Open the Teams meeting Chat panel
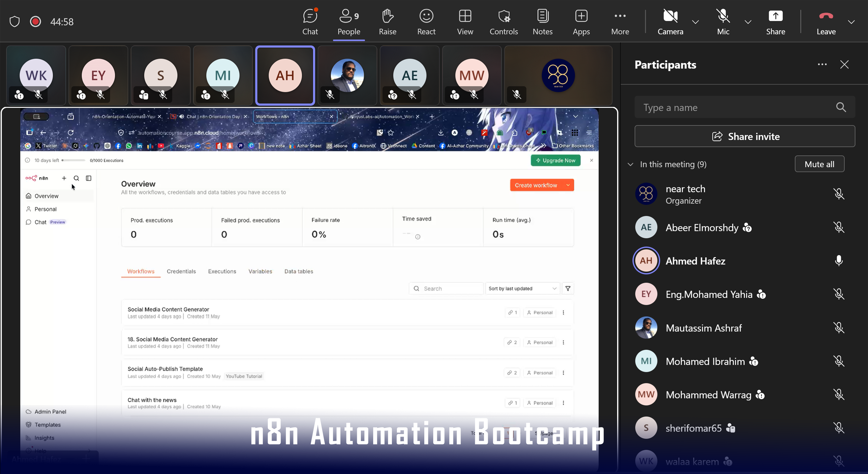Viewport: 868px width, 474px height. [310, 22]
